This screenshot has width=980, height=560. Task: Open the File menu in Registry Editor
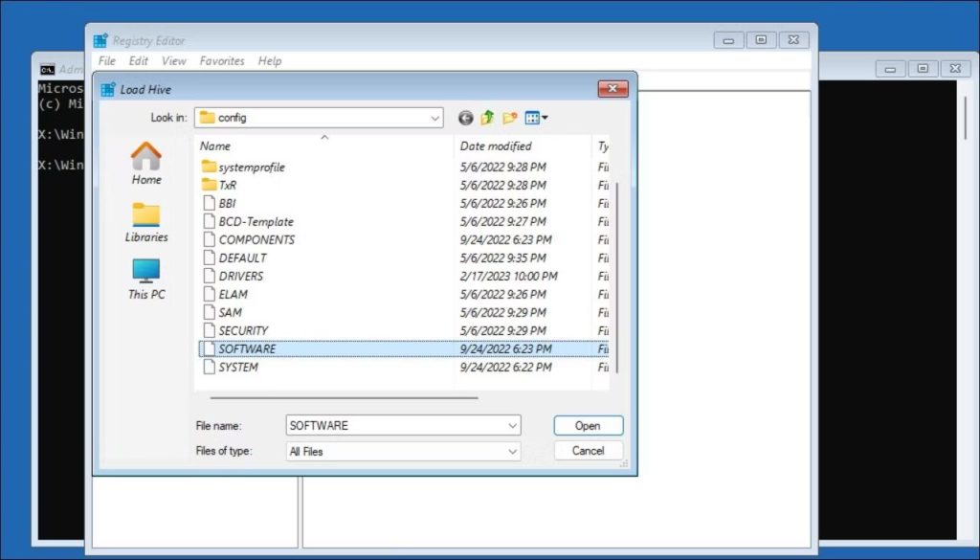[x=108, y=60]
